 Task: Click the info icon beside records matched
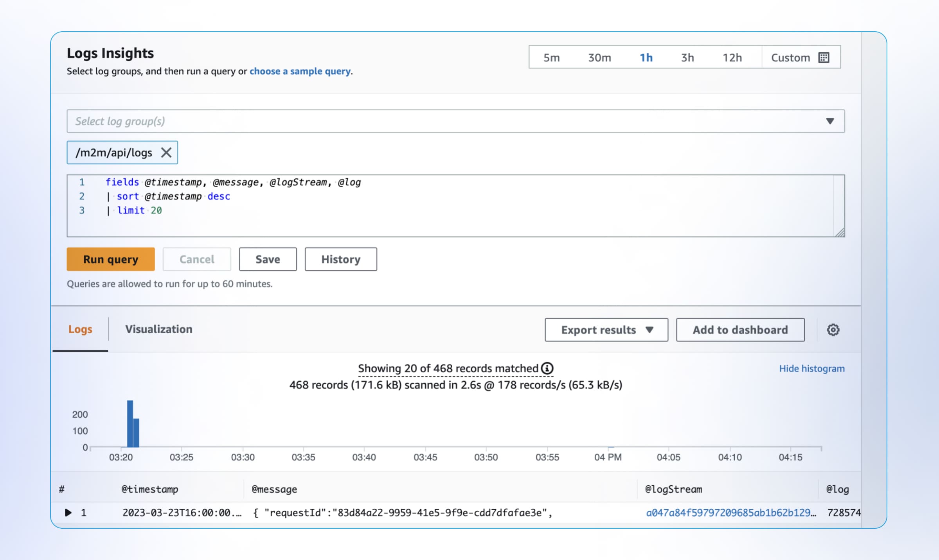pyautogui.click(x=547, y=368)
